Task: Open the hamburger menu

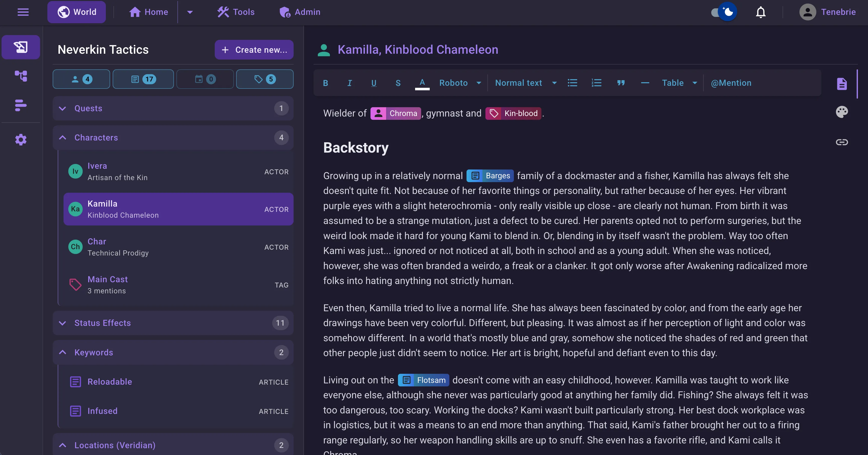Action: (x=23, y=12)
